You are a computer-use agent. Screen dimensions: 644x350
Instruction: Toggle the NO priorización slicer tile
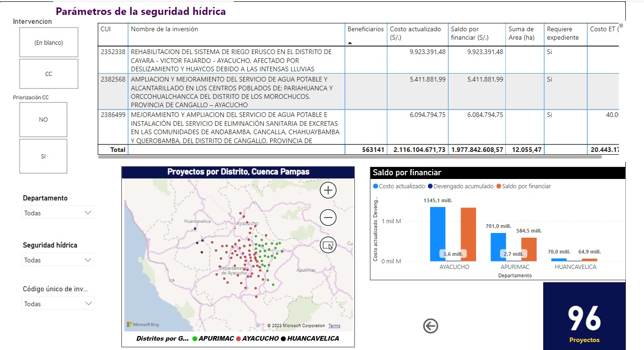tap(43, 119)
